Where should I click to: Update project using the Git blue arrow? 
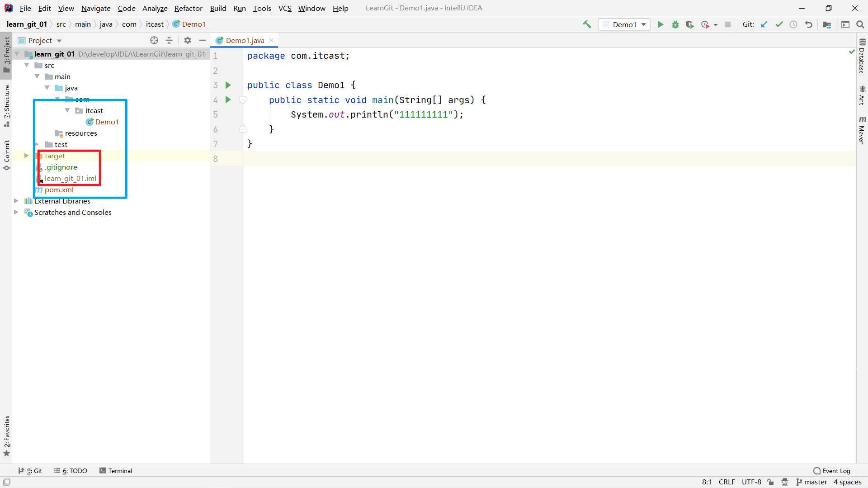[x=764, y=24]
